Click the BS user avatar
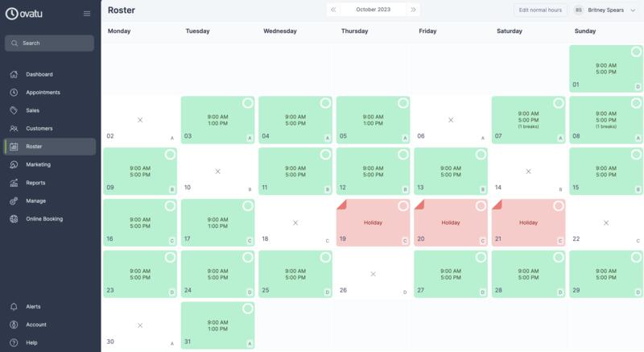644x352 pixels. (579, 10)
